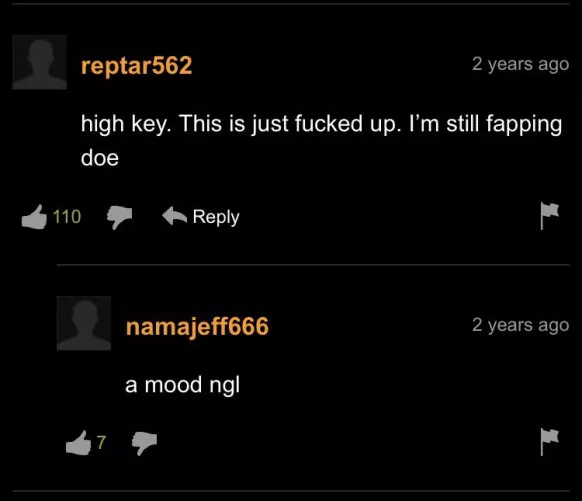582x501 pixels.
Task: Click the Reply text button
Action: tap(216, 217)
